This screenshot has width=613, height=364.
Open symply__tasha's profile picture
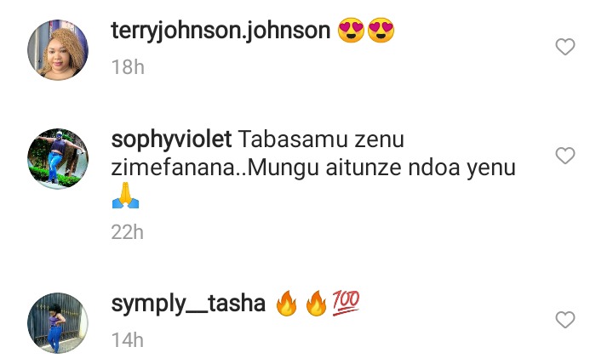[58, 323]
